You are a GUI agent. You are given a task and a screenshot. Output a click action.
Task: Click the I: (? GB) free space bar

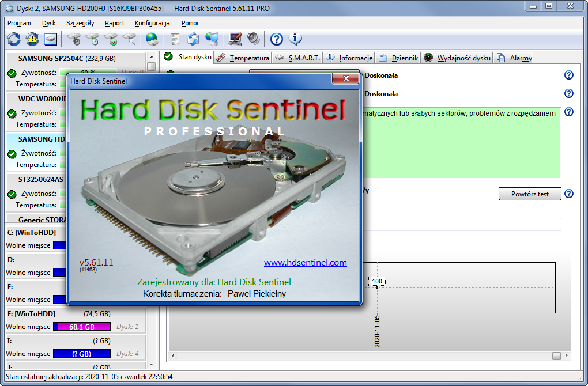coord(82,354)
